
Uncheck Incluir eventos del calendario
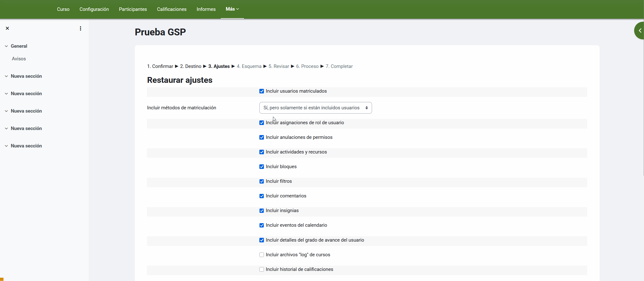click(x=262, y=225)
